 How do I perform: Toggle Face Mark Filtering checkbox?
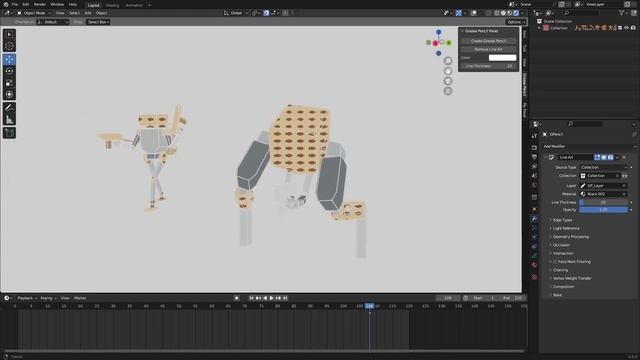point(555,262)
